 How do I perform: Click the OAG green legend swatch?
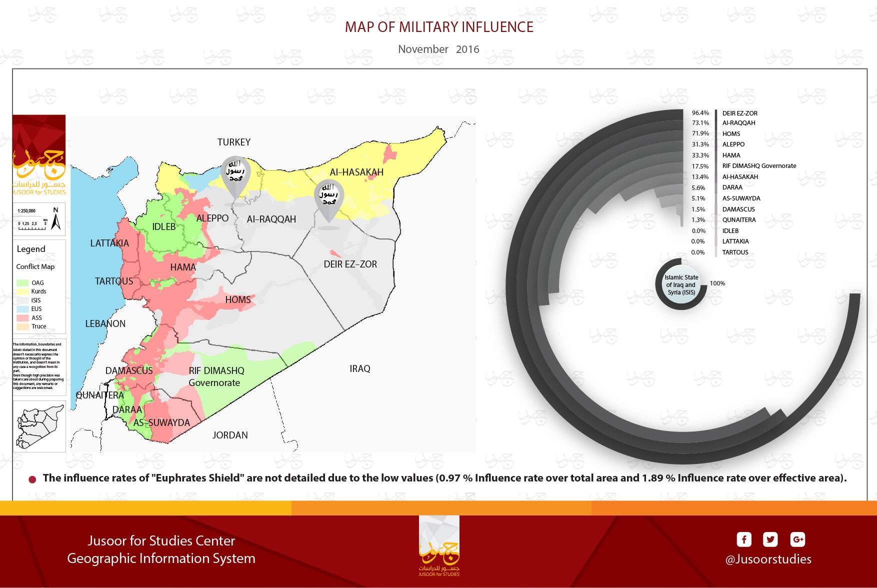point(23,283)
